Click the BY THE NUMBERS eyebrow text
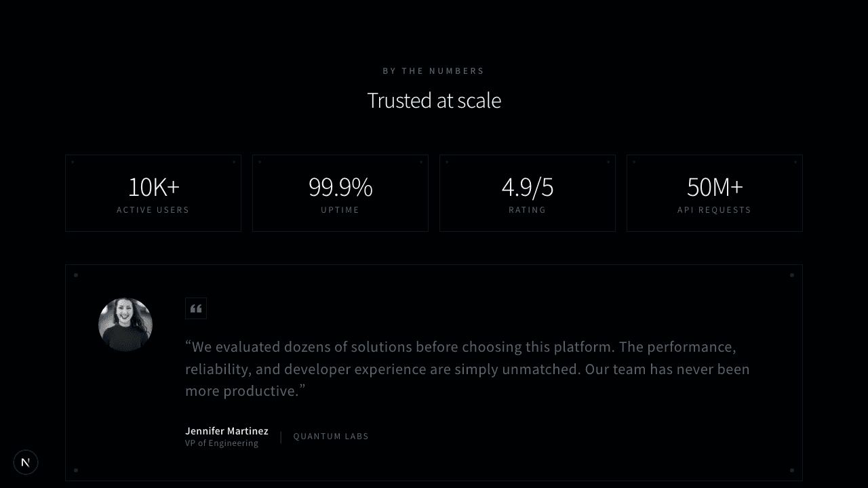 (434, 71)
